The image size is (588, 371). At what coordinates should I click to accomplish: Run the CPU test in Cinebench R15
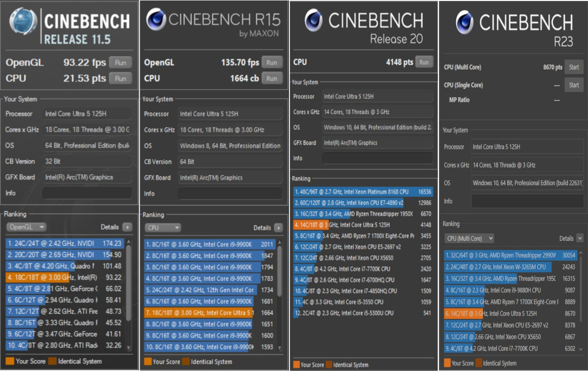(272, 78)
